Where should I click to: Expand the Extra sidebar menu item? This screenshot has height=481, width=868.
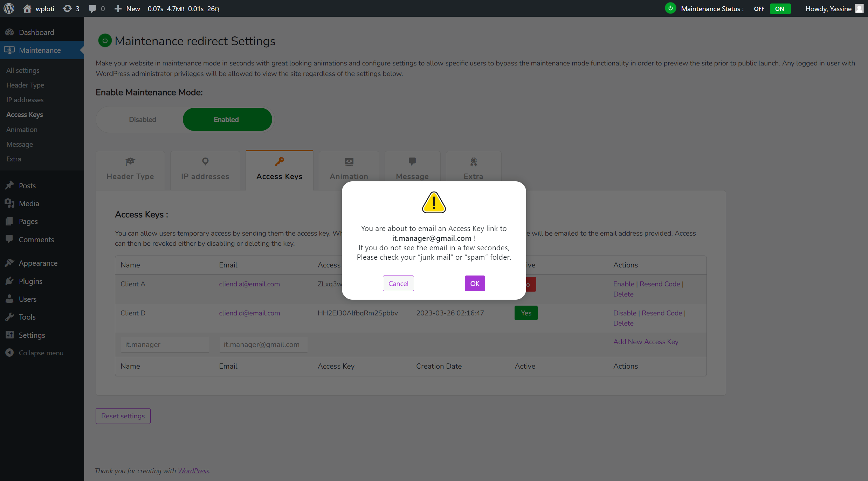[14, 159]
